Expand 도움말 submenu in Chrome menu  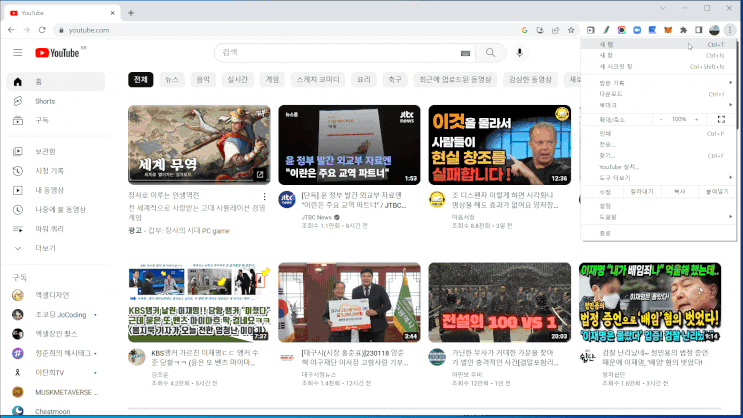pos(659,217)
